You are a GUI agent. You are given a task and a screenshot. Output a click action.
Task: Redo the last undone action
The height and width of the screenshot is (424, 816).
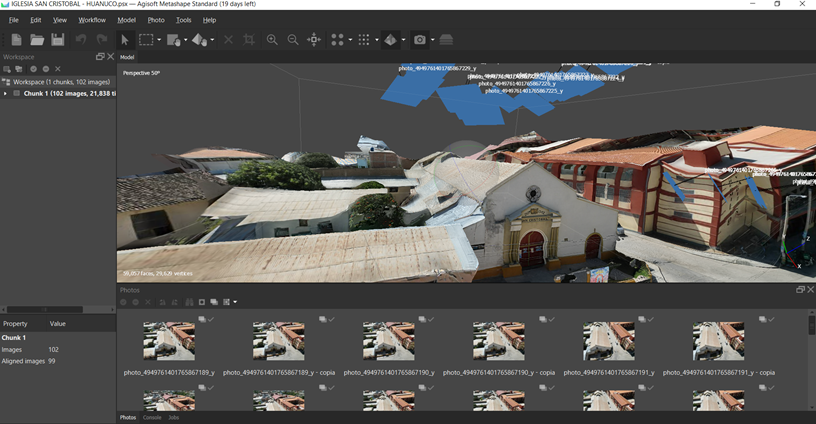click(x=101, y=40)
